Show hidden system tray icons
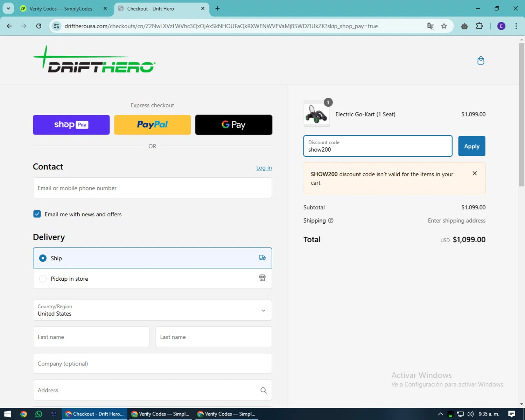The height and width of the screenshot is (420, 525). click(440, 414)
